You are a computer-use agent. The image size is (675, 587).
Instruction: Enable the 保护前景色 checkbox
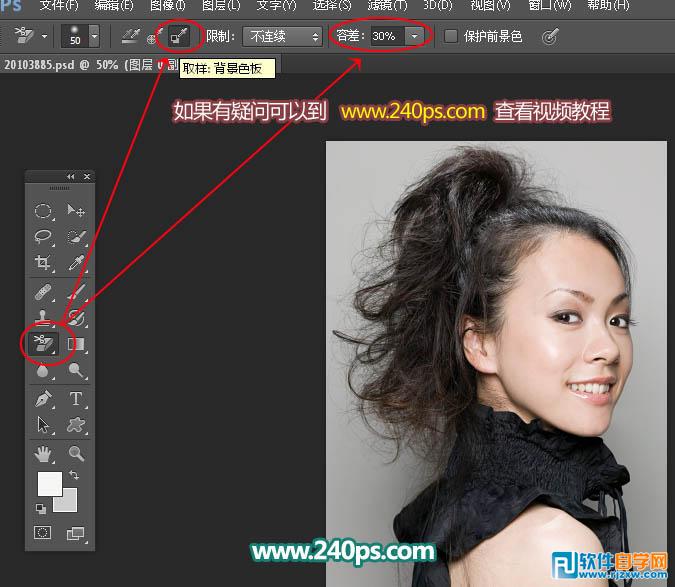(450, 36)
